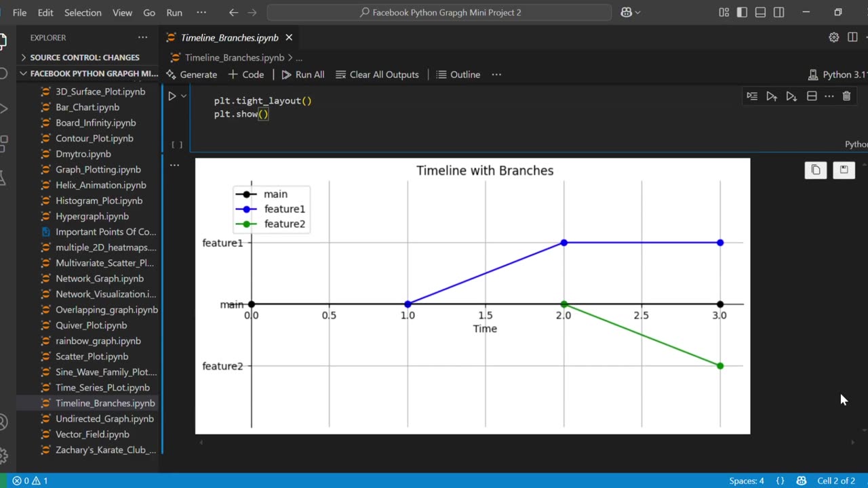Show more menus via ellipsis
This screenshot has width=868, height=488.
(201, 12)
